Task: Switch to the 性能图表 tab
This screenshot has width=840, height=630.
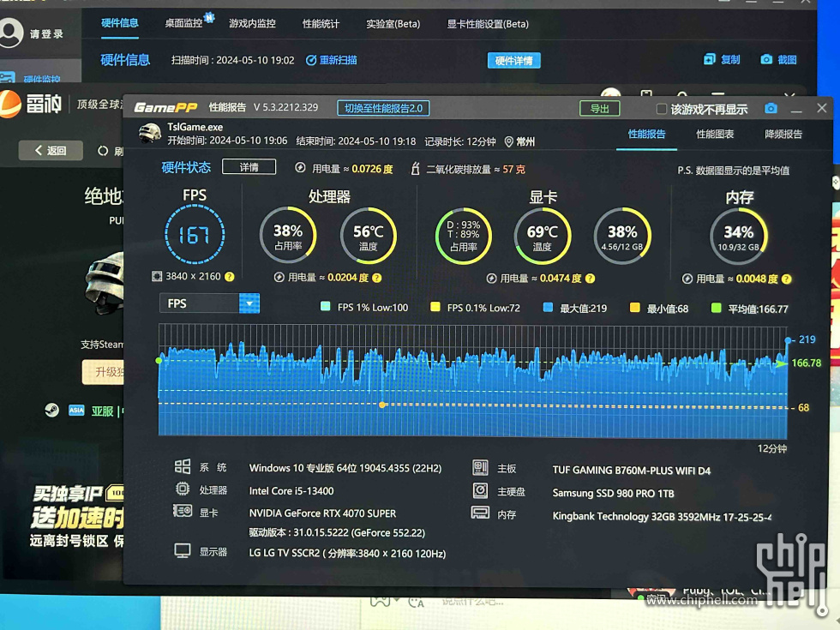Action: click(x=715, y=135)
